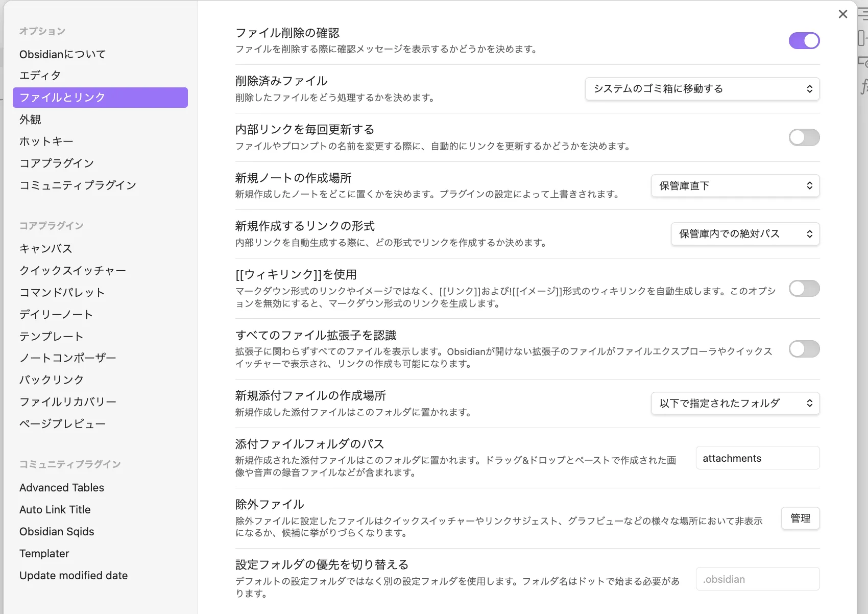Open the ホットキー settings page
Viewport: 868px width, 614px height.
tap(46, 141)
